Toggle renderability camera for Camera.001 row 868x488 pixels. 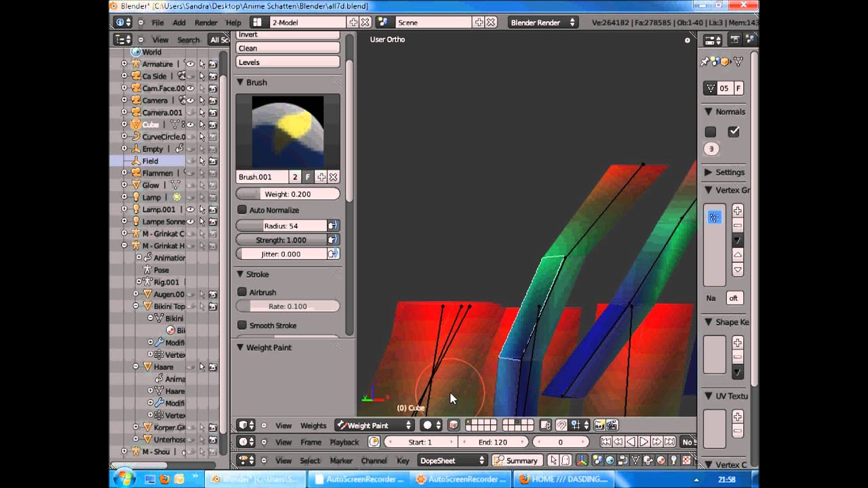click(x=212, y=113)
